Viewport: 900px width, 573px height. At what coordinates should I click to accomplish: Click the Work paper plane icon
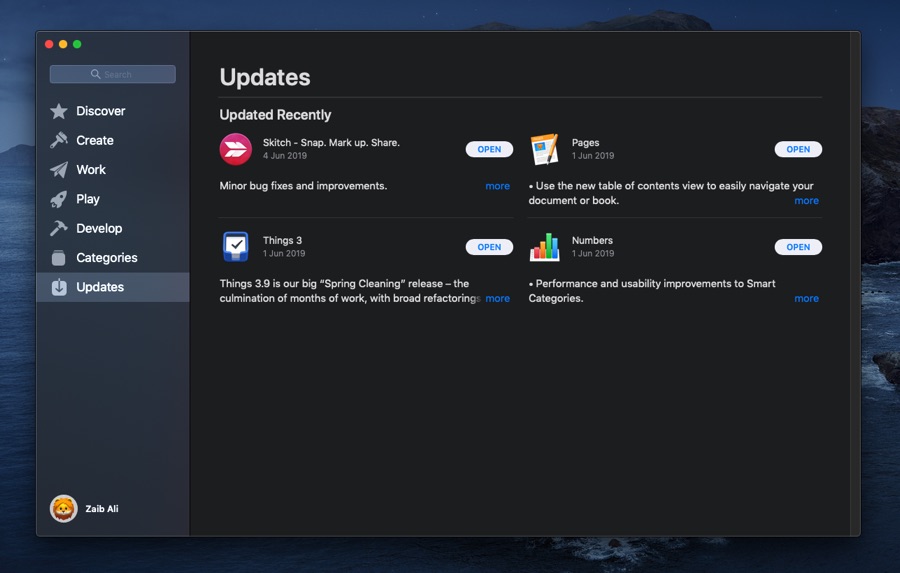click(x=59, y=169)
